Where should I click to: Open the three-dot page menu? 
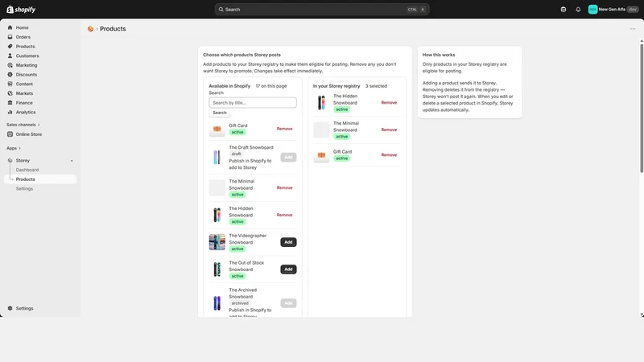(x=633, y=29)
